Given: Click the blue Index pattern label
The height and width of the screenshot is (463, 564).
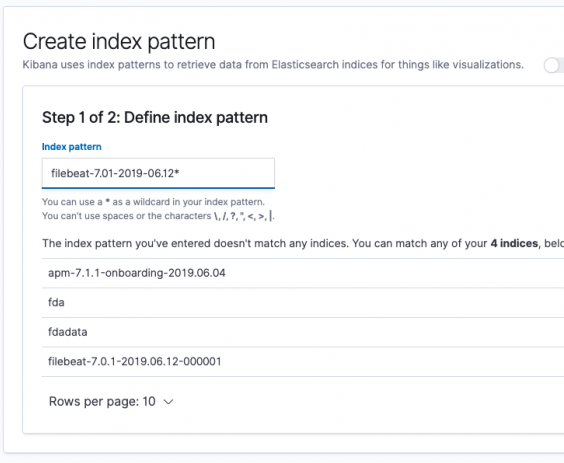Looking at the screenshot, I should coord(72,147).
